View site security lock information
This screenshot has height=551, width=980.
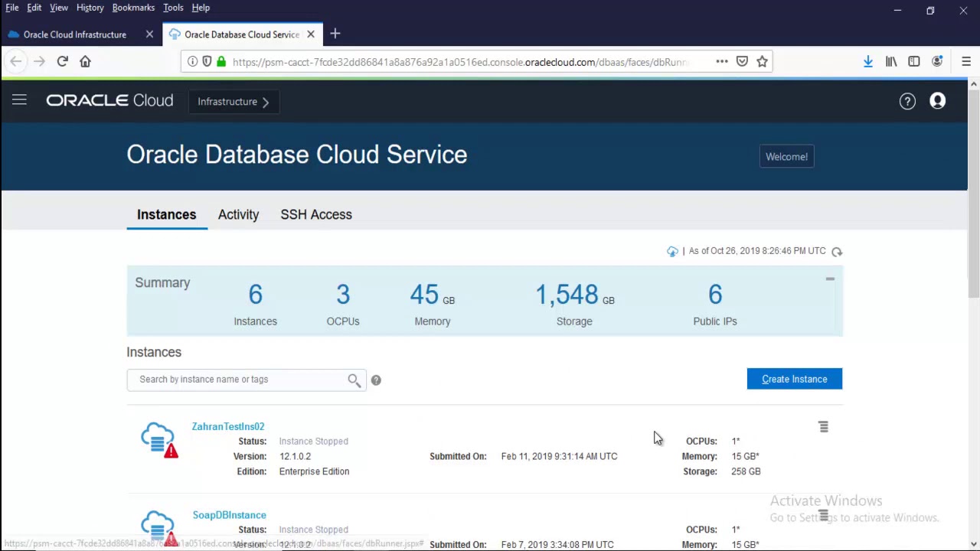pyautogui.click(x=221, y=61)
